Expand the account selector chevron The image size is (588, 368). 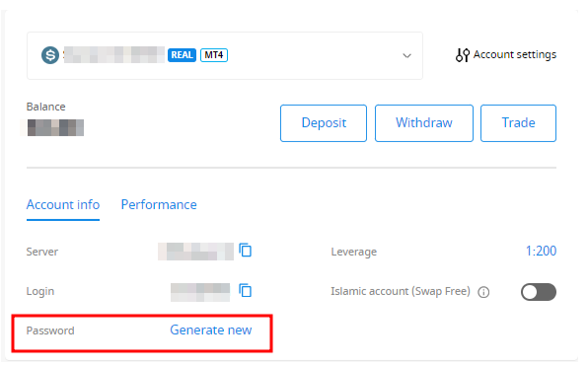pos(406,56)
